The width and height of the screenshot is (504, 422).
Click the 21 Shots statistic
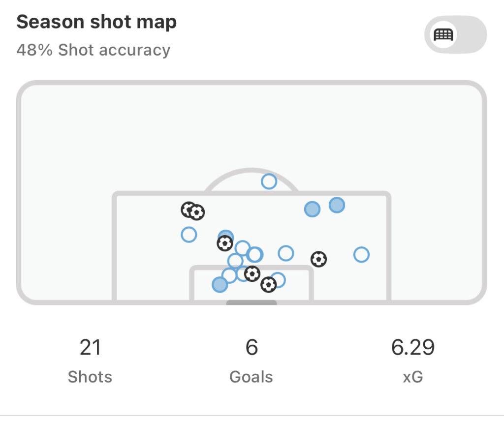click(90, 361)
